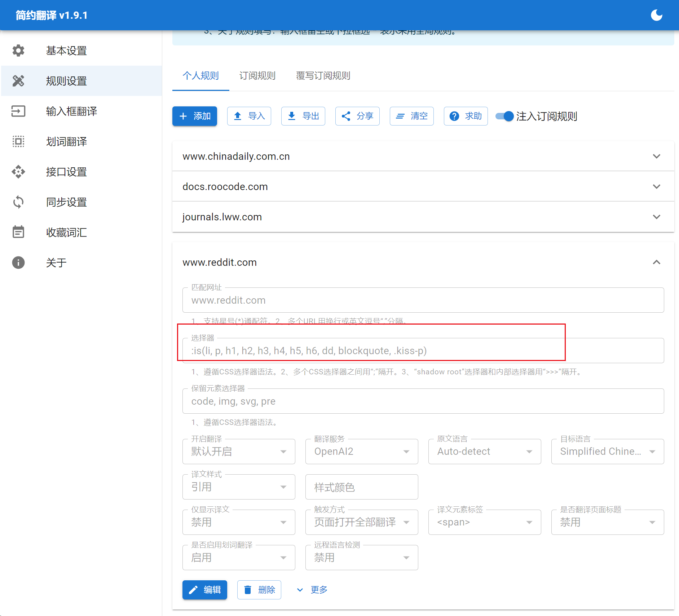Expand the 更多 options link
Viewport: 679px width, 616px height.
[x=312, y=590]
